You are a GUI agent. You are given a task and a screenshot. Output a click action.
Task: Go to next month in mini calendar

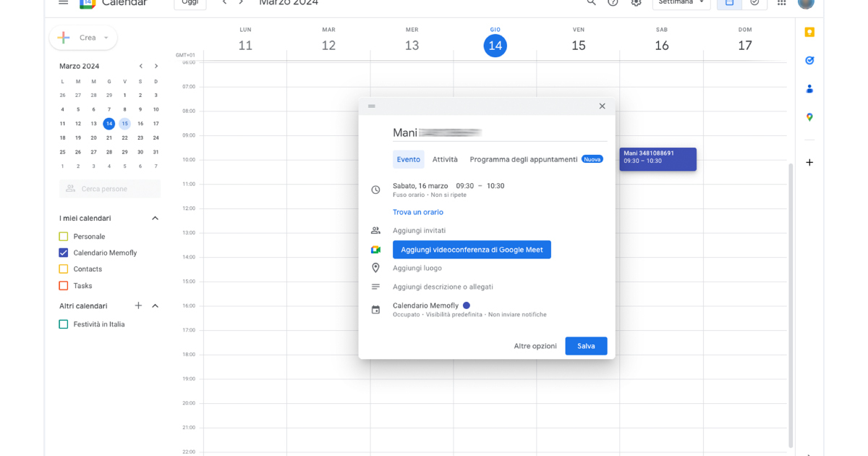[x=156, y=66]
